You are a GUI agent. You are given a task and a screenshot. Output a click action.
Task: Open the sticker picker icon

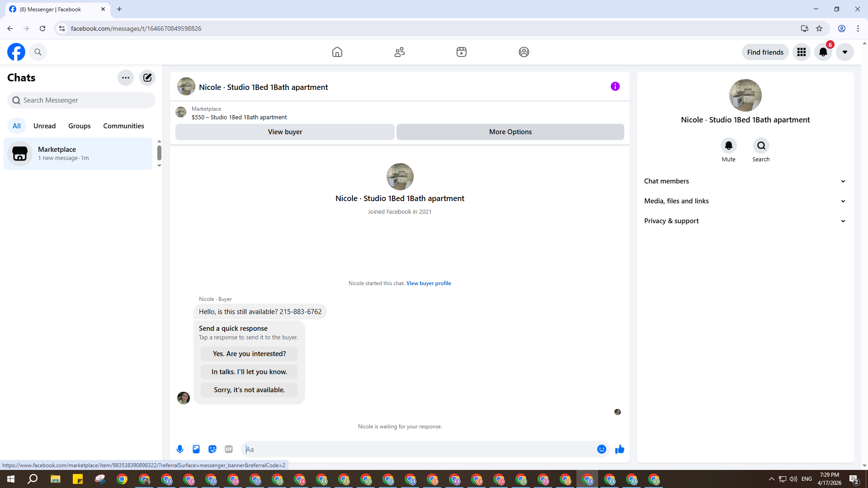(x=212, y=449)
